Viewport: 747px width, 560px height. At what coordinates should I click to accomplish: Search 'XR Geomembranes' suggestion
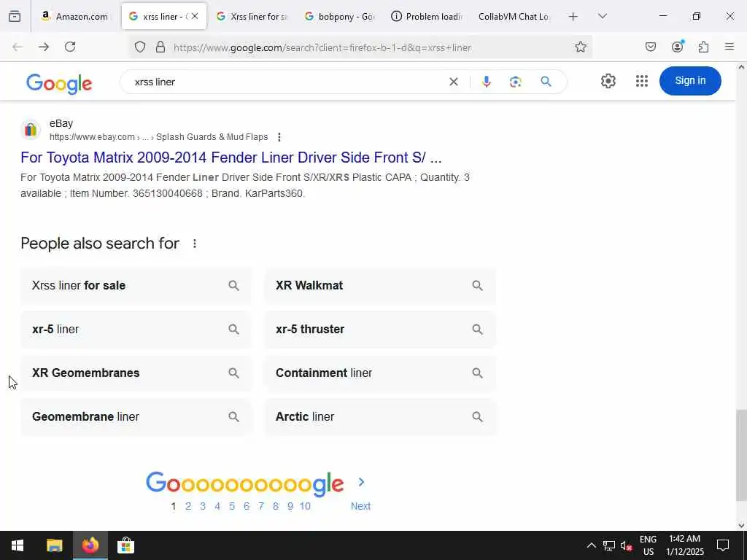pyautogui.click(x=136, y=373)
